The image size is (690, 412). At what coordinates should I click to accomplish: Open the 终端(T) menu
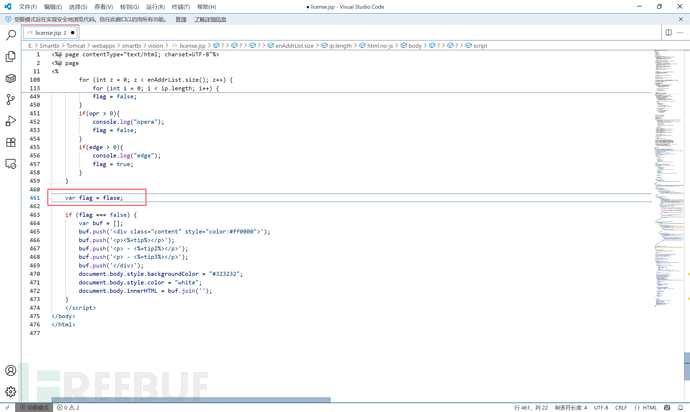click(x=181, y=7)
